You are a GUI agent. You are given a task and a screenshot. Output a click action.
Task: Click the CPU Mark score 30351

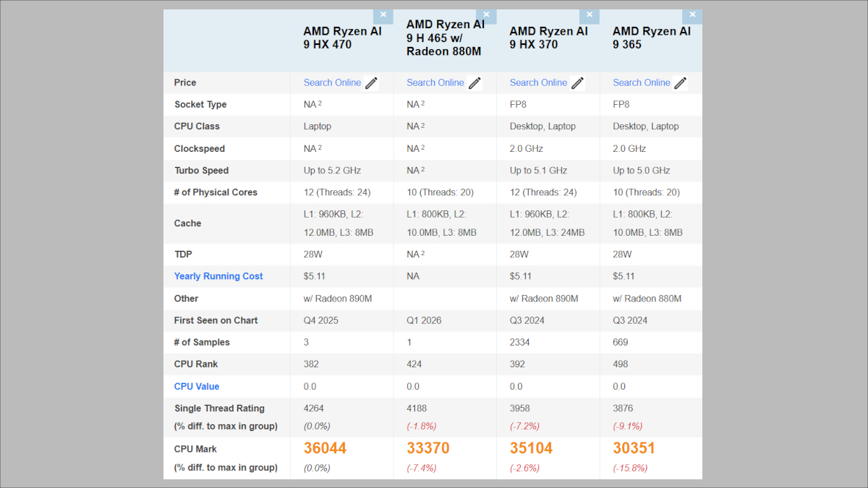tap(633, 448)
